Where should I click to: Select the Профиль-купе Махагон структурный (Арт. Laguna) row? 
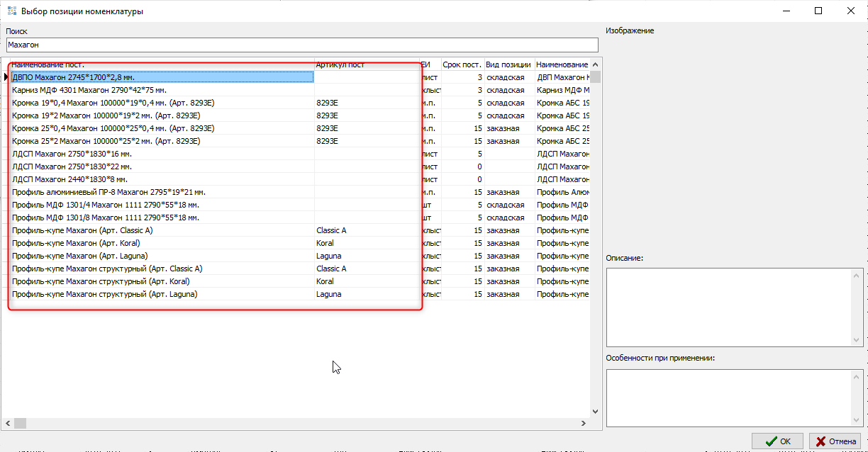tap(162, 294)
